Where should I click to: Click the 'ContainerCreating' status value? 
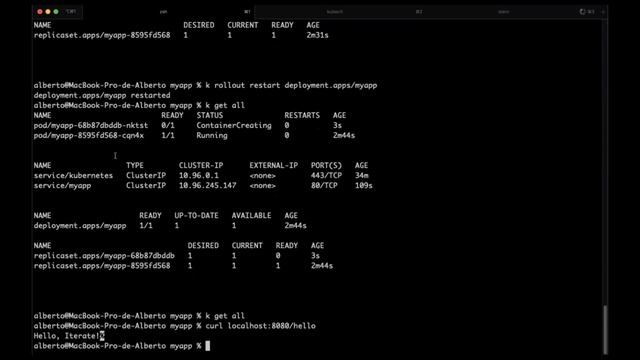tap(234, 125)
